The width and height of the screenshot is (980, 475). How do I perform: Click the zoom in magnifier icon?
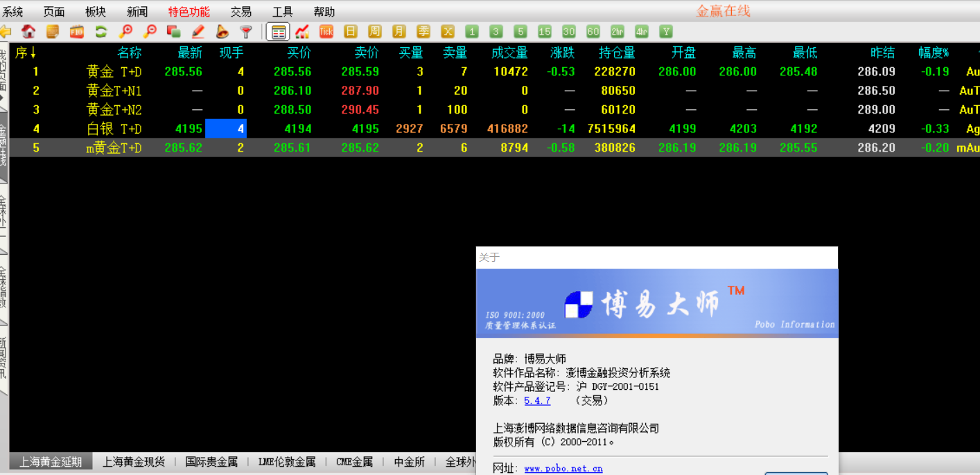click(x=125, y=31)
